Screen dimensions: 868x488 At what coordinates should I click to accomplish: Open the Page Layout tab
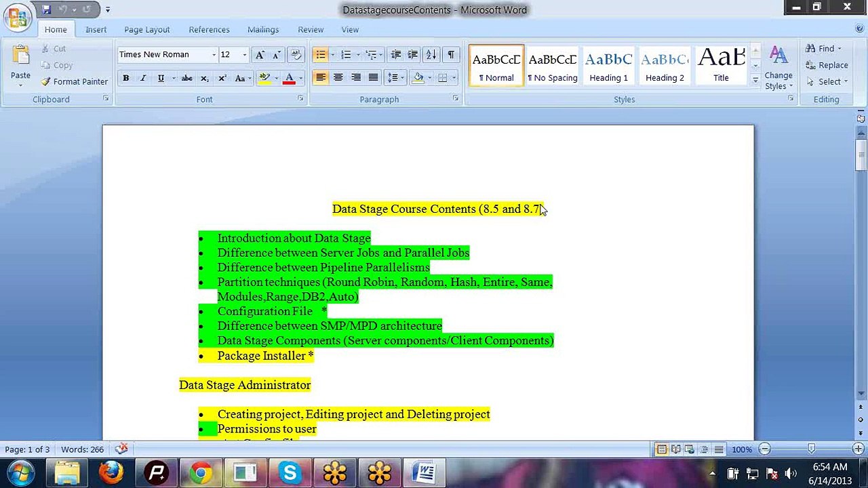pyautogui.click(x=147, y=30)
